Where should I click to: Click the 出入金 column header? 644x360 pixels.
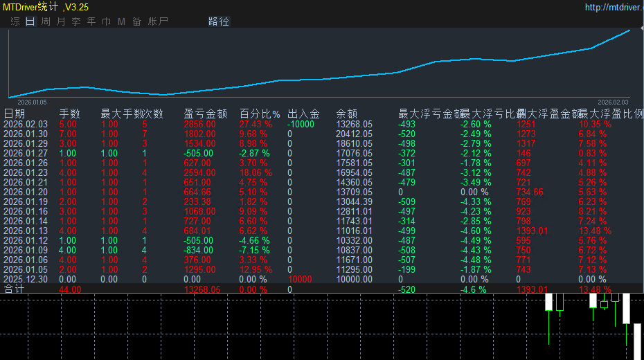303,114
